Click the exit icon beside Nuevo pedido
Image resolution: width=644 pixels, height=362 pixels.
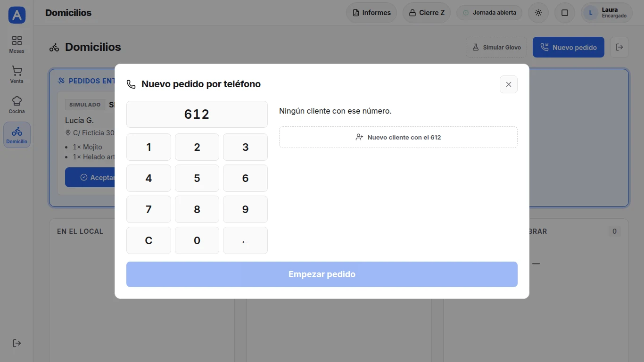619,47
